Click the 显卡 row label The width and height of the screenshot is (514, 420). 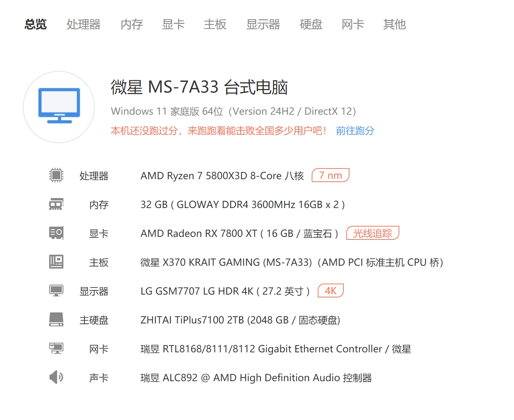click(x=99, y=233)
